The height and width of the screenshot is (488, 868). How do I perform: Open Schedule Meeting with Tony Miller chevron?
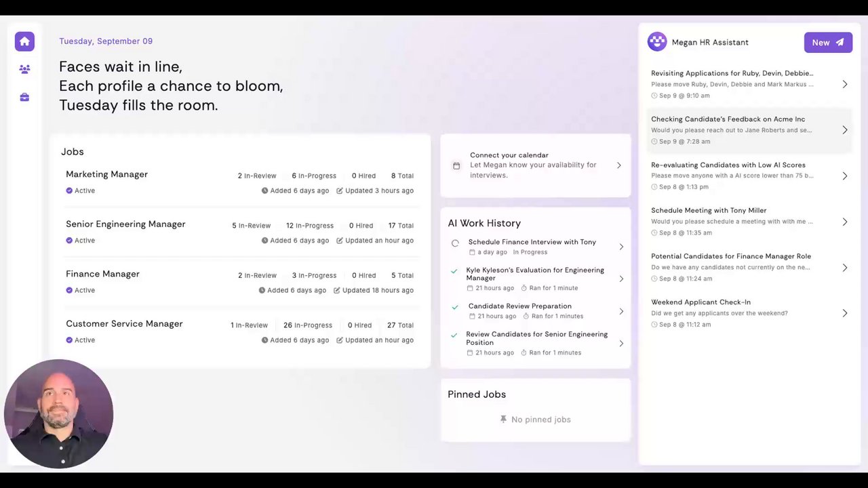coord(845,222)
